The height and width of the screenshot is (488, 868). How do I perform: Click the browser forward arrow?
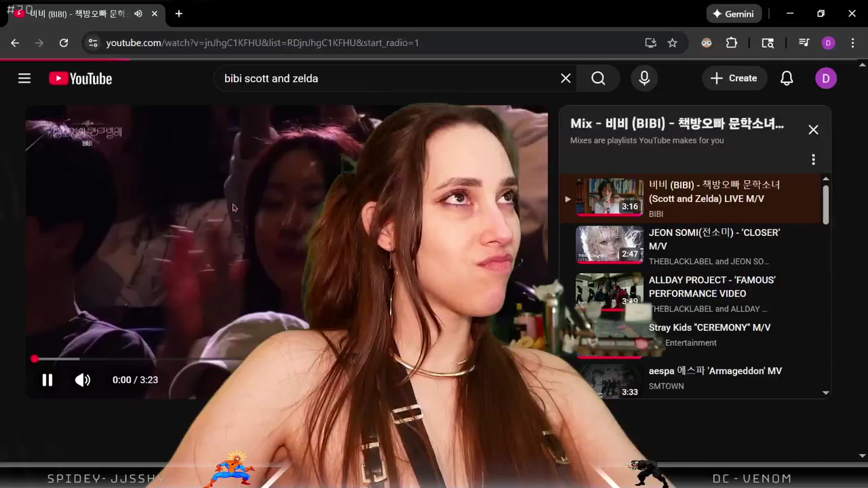pyautogui.click(x=39, y=43)
